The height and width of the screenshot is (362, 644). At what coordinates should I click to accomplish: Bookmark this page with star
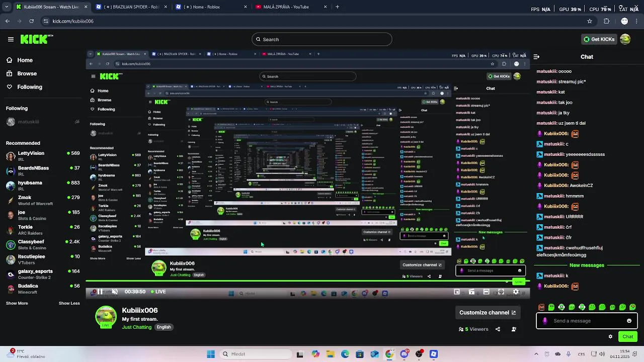point(590,21)
